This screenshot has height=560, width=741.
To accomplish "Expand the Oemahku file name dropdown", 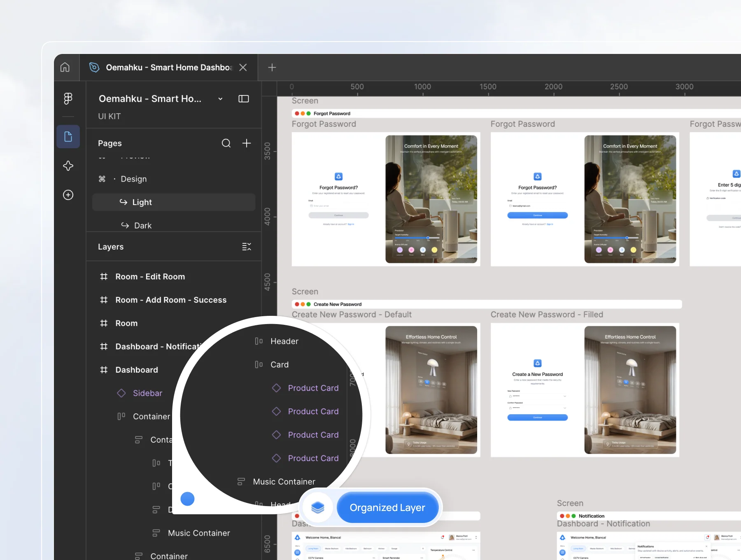I will tap(220, 99).
